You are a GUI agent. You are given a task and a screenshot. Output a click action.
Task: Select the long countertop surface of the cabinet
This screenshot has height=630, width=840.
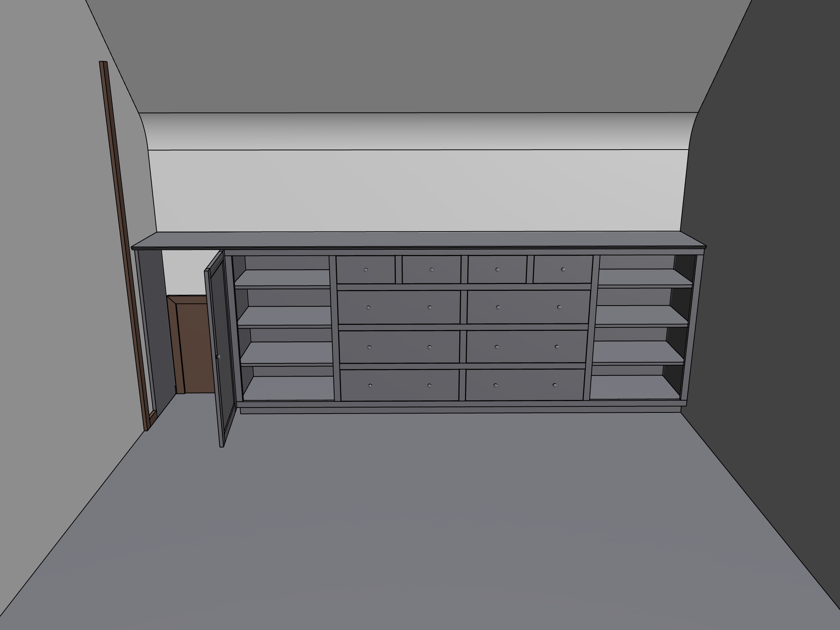418,239
